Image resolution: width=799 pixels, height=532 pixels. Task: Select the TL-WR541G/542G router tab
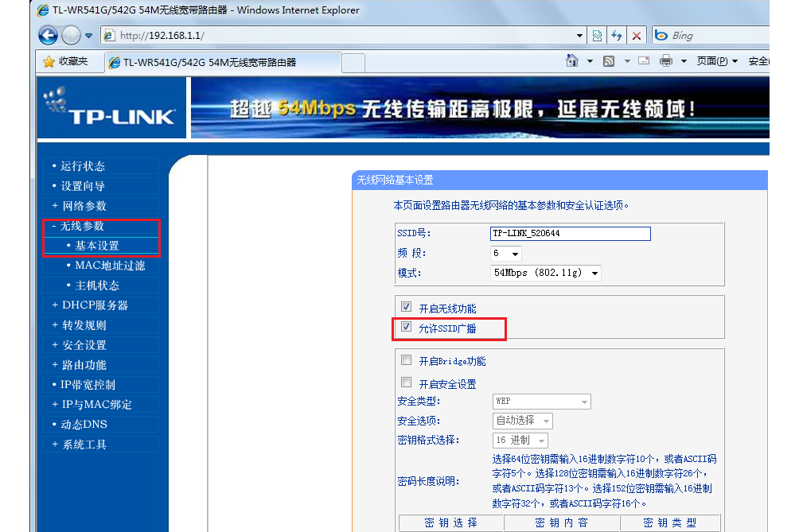pyautogui.click(x=223, y=63)
